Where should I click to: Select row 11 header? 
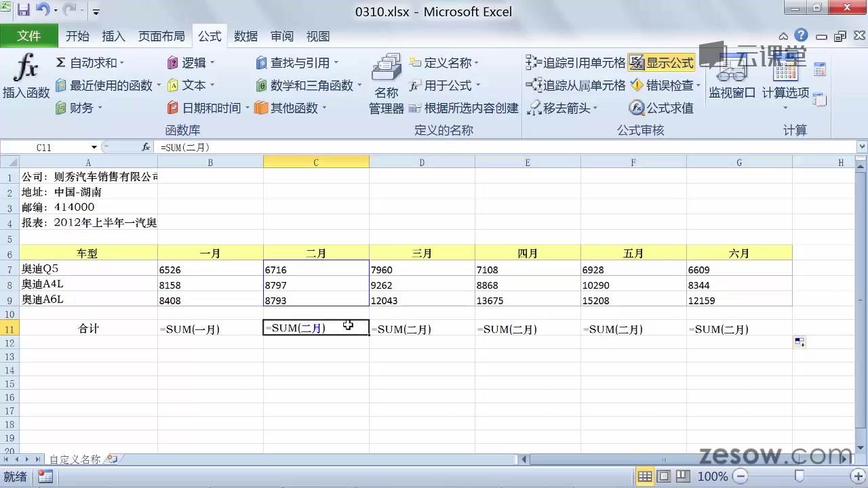pos(9,328)
